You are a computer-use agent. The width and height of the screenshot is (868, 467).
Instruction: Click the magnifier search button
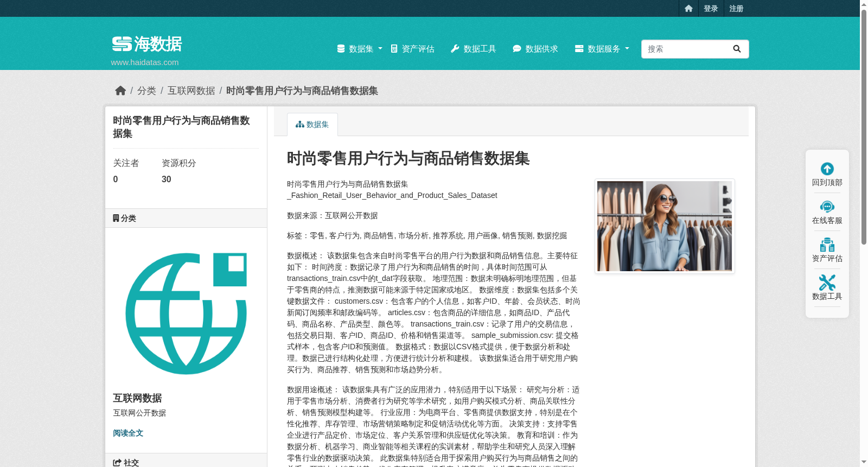[x=737, y=49]
